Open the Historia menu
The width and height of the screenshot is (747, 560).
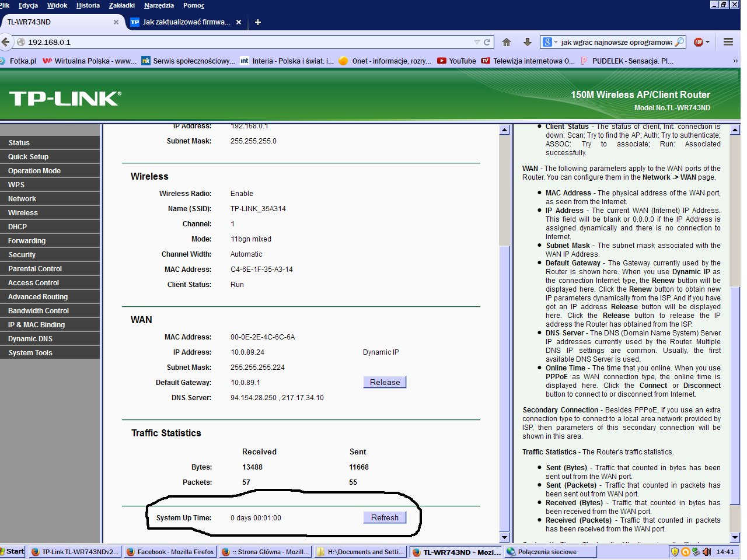pyautogui.click(x=88, y=5)
